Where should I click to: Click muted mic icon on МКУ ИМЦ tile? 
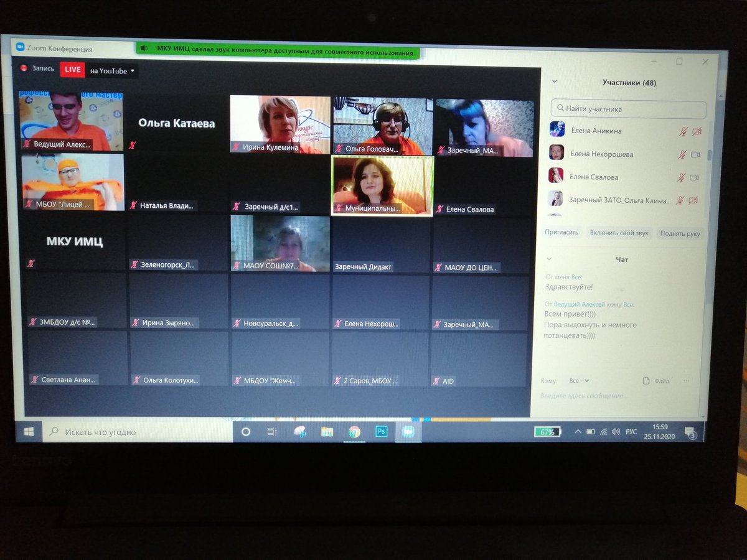(31, 264)
